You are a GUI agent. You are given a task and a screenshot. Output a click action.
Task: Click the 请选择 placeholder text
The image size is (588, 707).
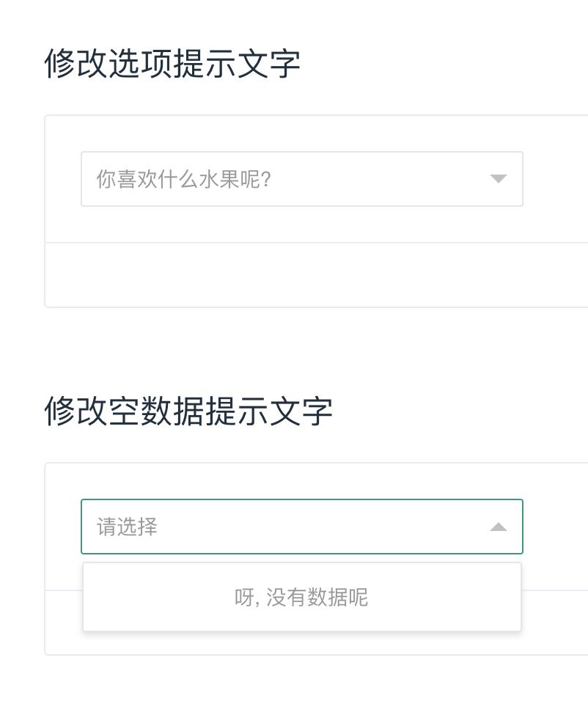(x=127, y=527)
